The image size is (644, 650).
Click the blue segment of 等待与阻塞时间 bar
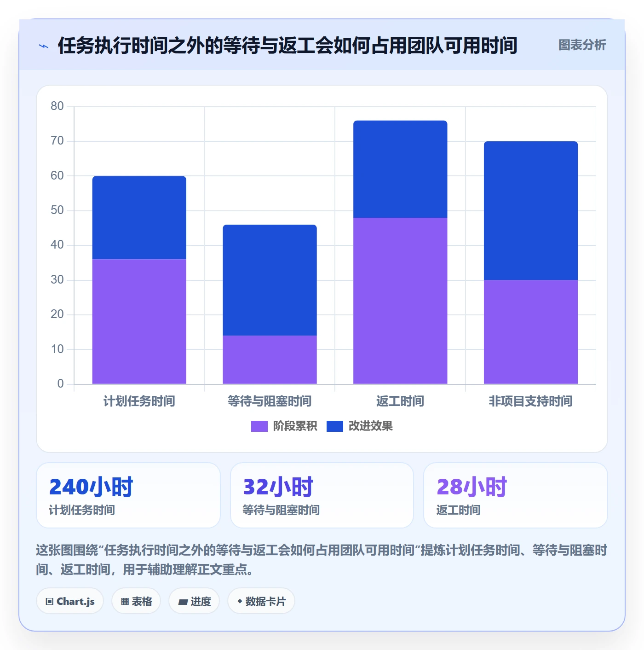(270, 280)
